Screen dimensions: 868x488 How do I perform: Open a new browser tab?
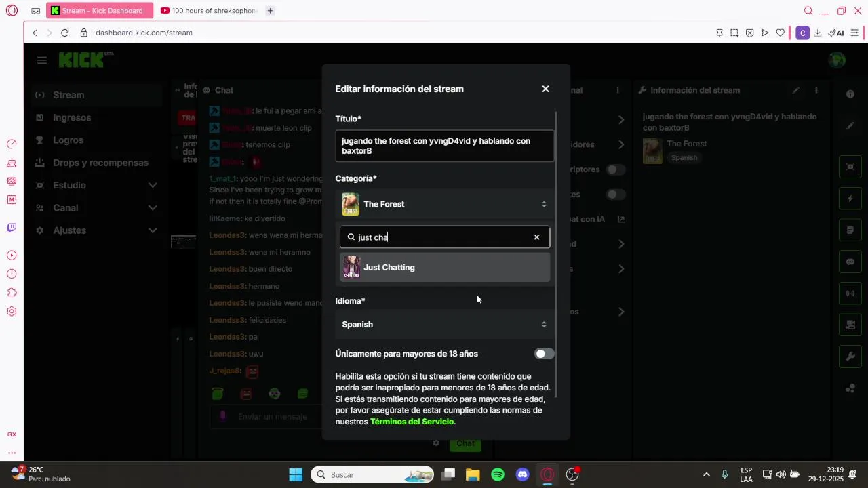coord(270,11)
